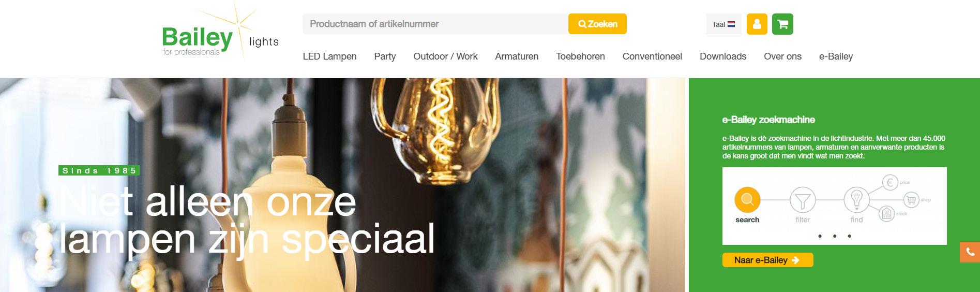Open the Armaturen menu
Image resolution: width=980 pixels, height=292 pixels.
(x=517, y=56)
